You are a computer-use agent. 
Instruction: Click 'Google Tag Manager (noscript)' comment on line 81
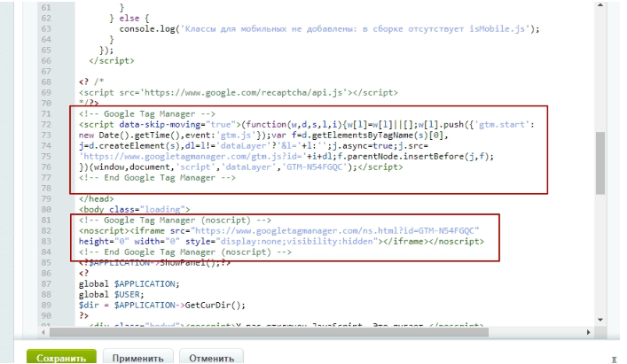pyautogui.click(x=175, y=220)
